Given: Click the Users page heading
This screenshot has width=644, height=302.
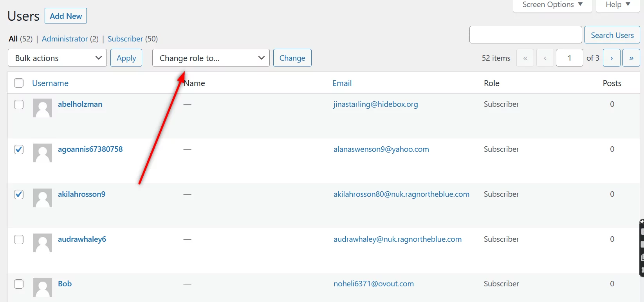Looking at the screenshot, I should pyautogui.click(x=23, y=16).
